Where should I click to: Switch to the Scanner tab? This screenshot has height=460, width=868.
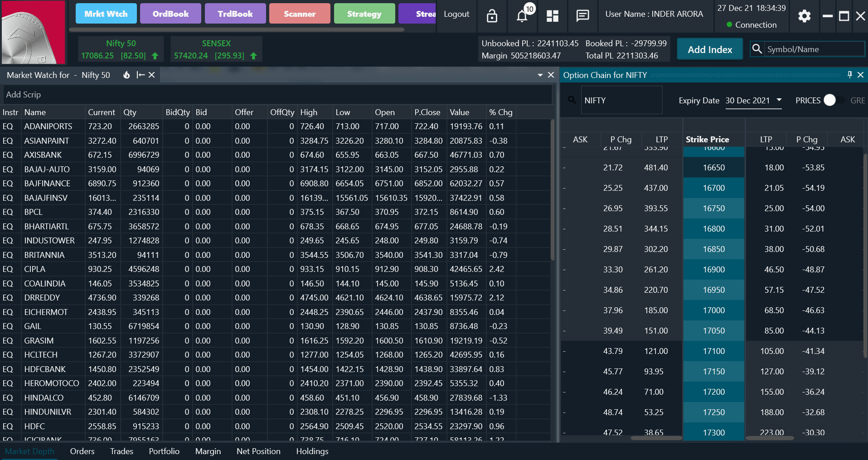coord(300,14)
